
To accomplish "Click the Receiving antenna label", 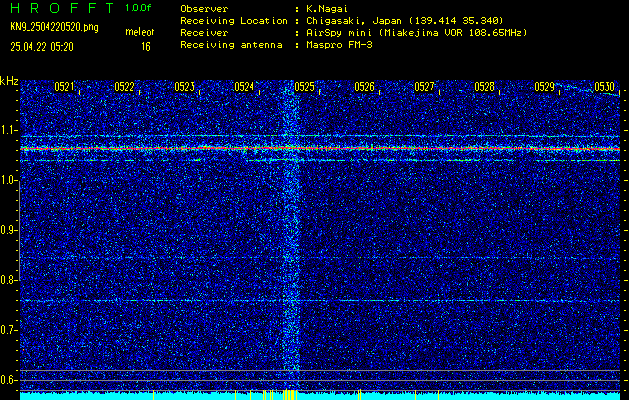I will coord(231,45).
